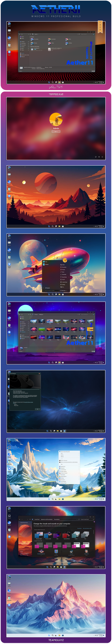
Task: Click Start on pink snowy mountain desktop taskbar
Action: coord(49,635)
